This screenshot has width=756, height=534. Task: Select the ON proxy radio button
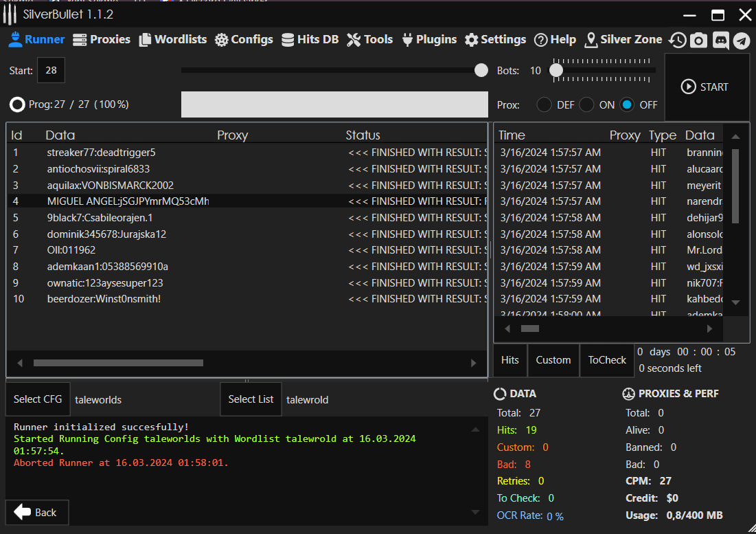[586, 105]
